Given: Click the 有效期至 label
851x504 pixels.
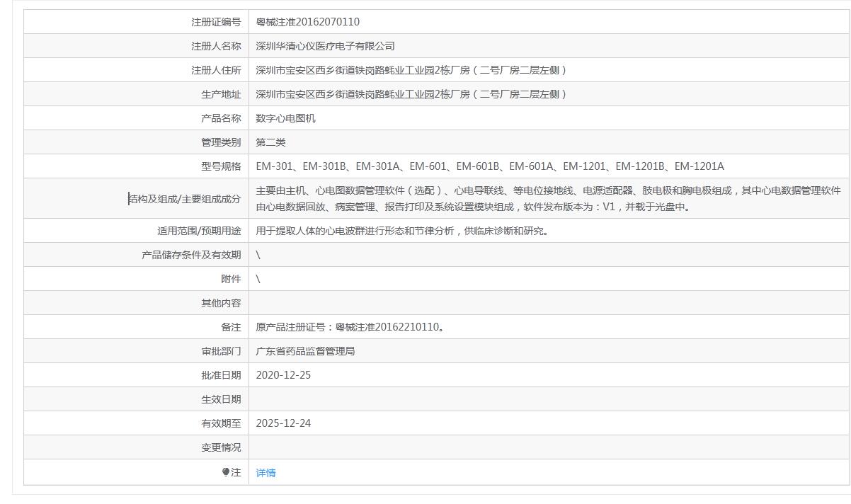Looking at the screenshot, I should pos(221,423).
